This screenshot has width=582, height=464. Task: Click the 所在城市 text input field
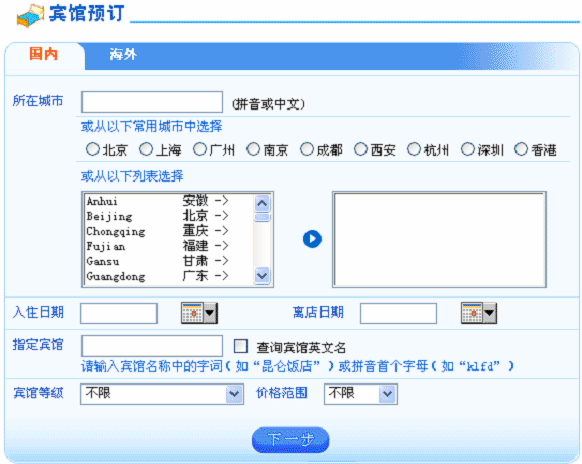(x=152, y=102)
